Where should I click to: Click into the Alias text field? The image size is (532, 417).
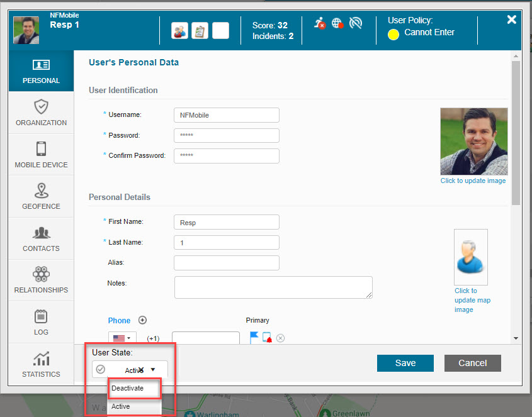point(226,262)
